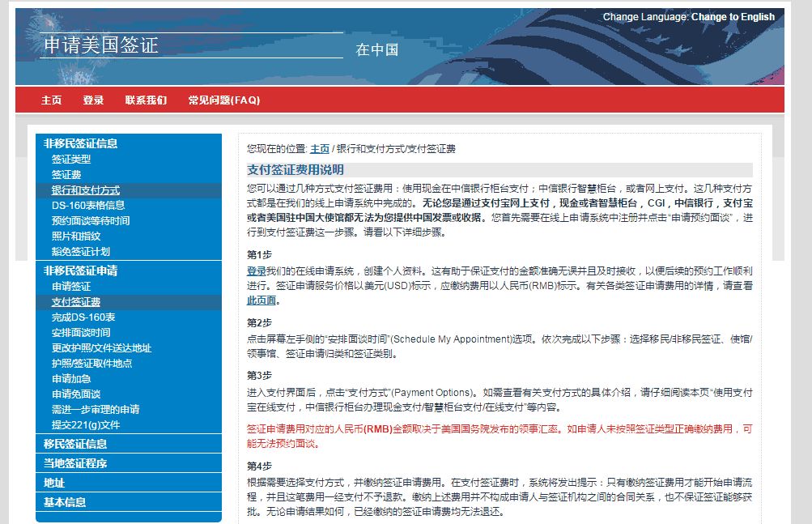This screenshot has width=812, height=524.
Task: Click the 登录 link under 第1步
Action: point(256,271)
